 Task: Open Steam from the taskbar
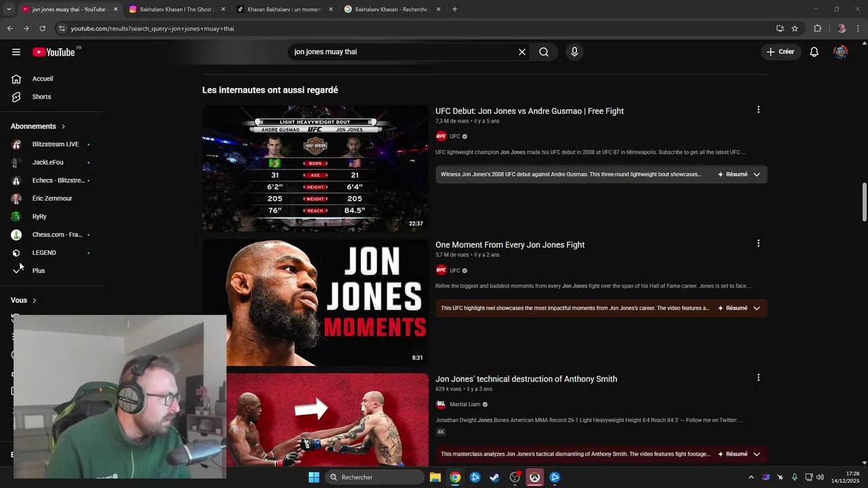point(495,477)
